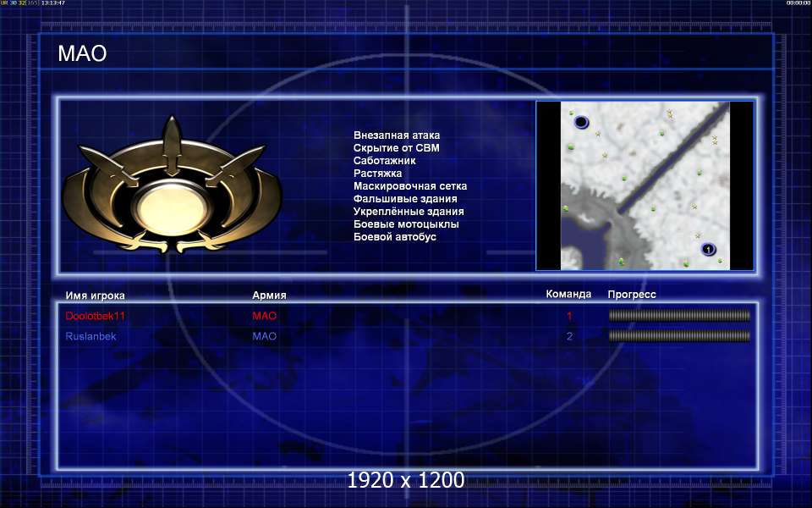Click Doolotbek11's loading progress bar
The image size is (812, 508).
(679, 315)
